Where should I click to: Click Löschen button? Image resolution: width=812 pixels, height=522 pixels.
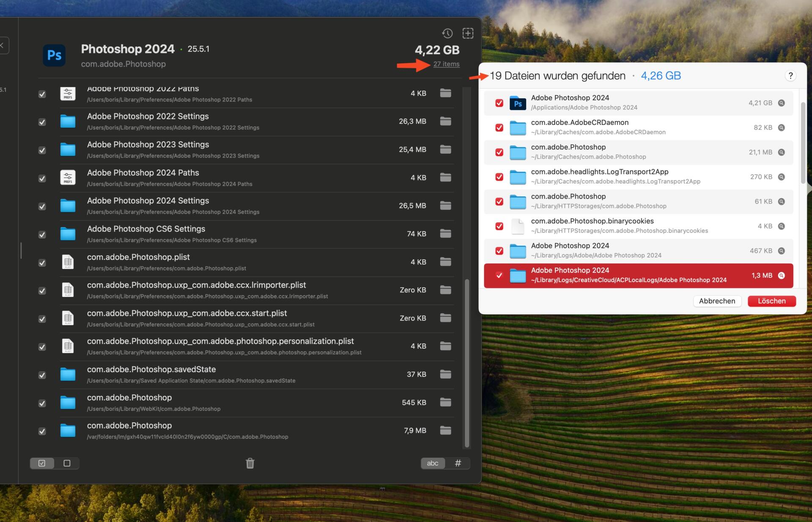coord(772,301)
